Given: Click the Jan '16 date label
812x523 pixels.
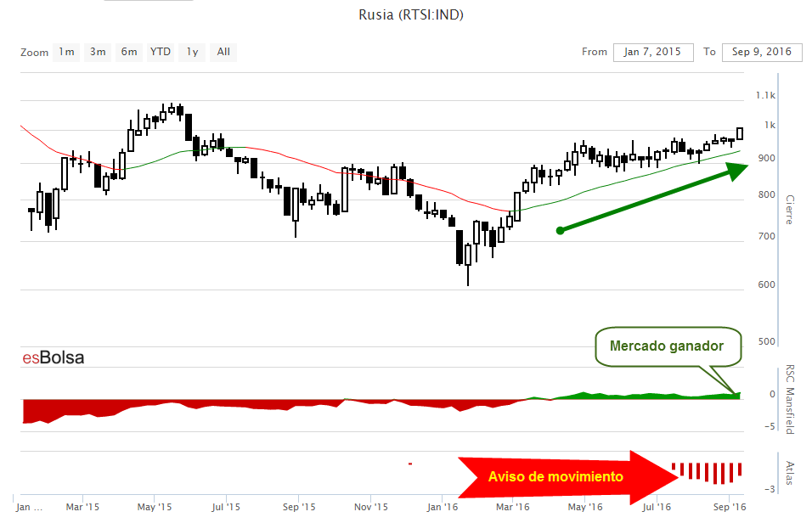Looking at the screenshot, I should tap(443, 507).
